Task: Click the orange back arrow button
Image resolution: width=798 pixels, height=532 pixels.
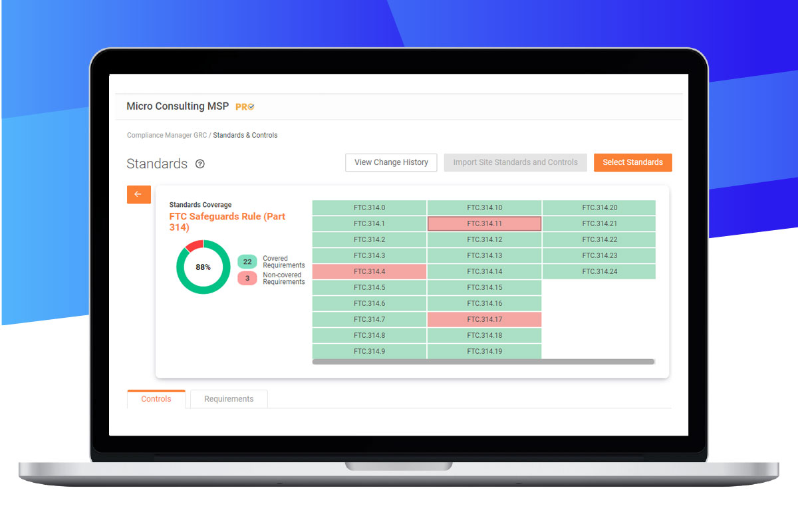Action: 138,194
